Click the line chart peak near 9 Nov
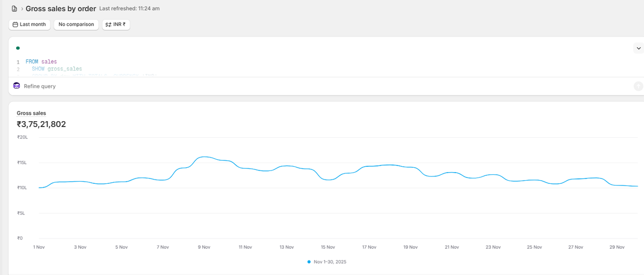The width and height of the screenshot is (644, 275). click(x=204, y=157)
